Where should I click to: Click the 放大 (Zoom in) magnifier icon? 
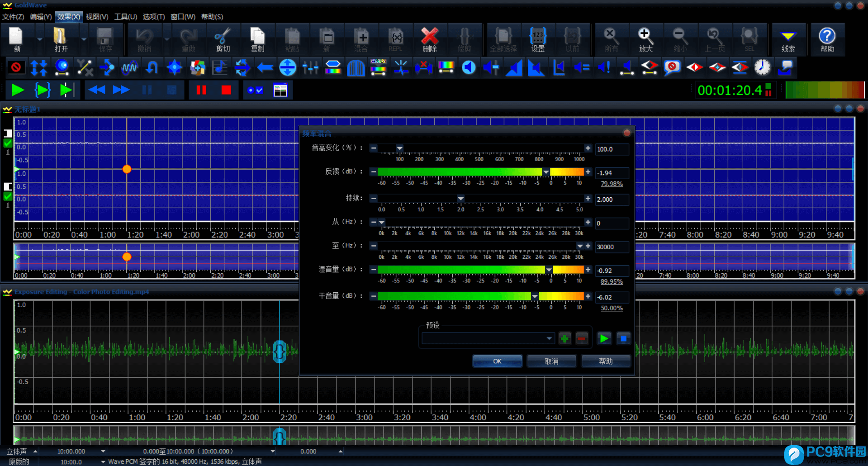[x=645, y=39]
